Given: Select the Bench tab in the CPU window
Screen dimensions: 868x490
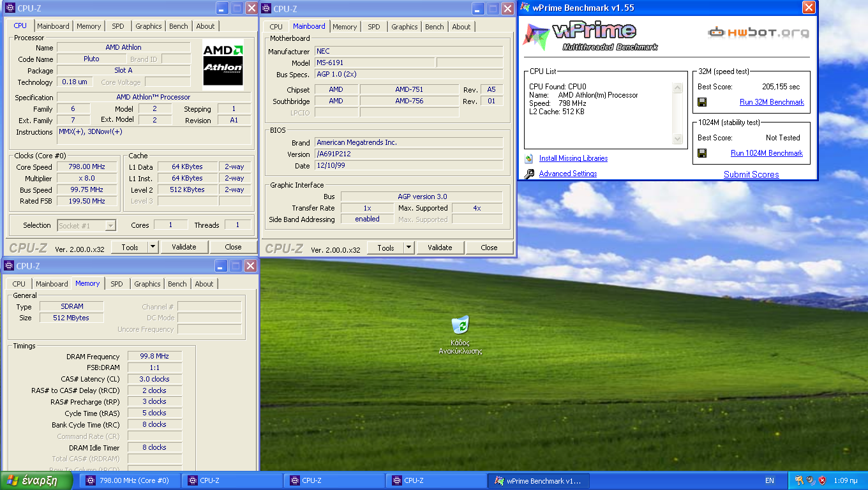Looking at the screenshot, I should click(x=179, y=26).
